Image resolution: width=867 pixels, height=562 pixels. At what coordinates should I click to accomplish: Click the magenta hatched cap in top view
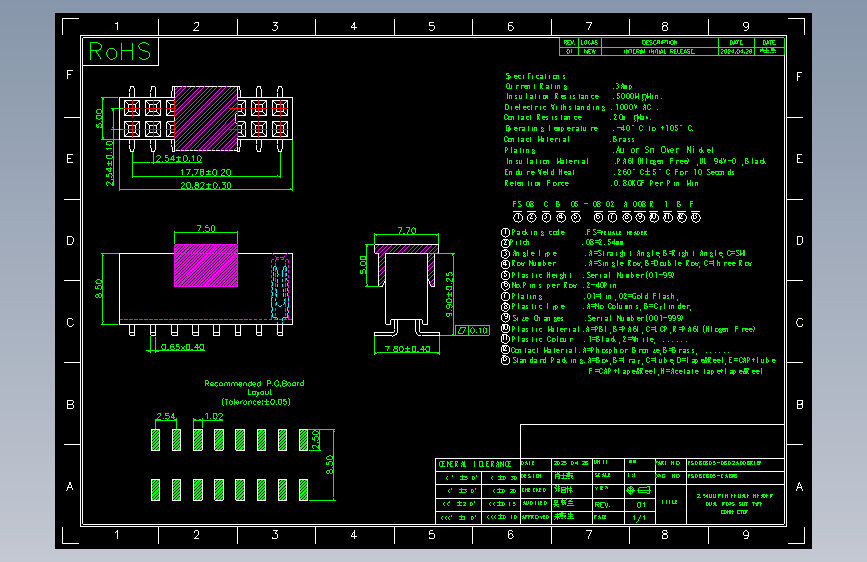point(206,118)
